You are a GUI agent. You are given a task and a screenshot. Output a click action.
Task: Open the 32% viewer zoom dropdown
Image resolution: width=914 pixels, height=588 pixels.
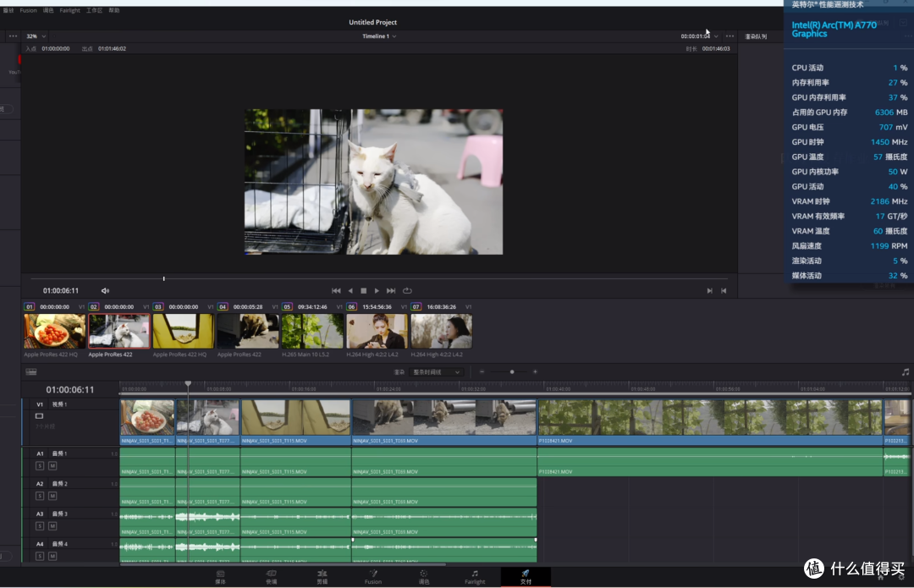click(x=36, y=36)
